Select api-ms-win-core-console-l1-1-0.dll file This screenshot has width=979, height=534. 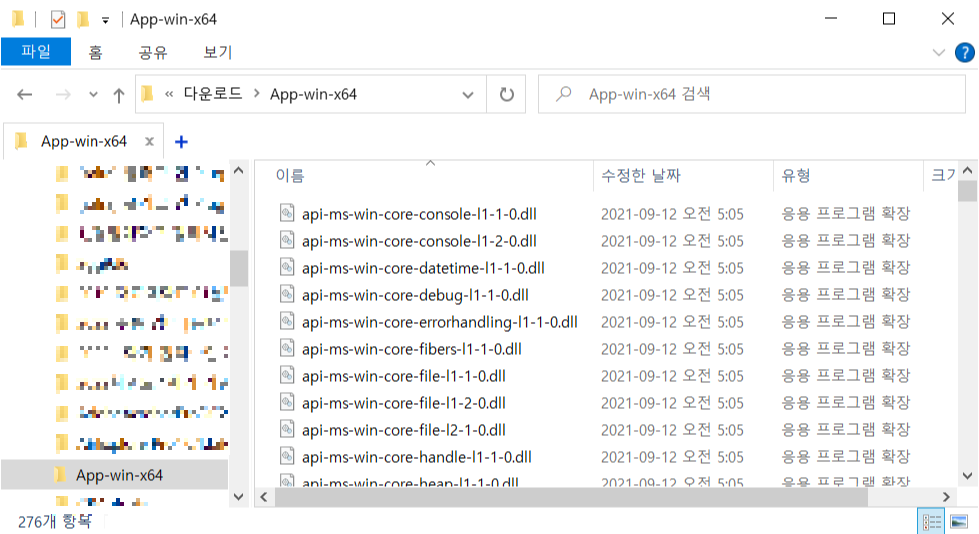(x=419, y=214)
